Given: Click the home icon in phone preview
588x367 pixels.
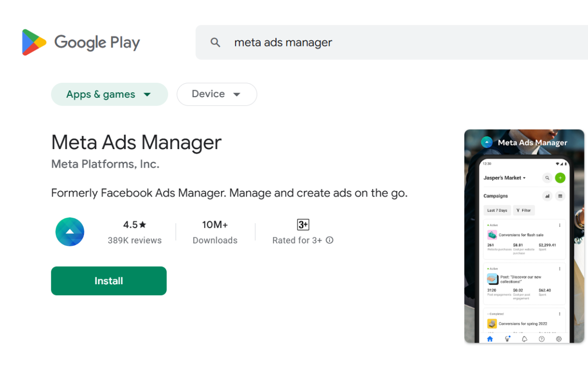Looking at the screenshot, I should click(490, 339).
